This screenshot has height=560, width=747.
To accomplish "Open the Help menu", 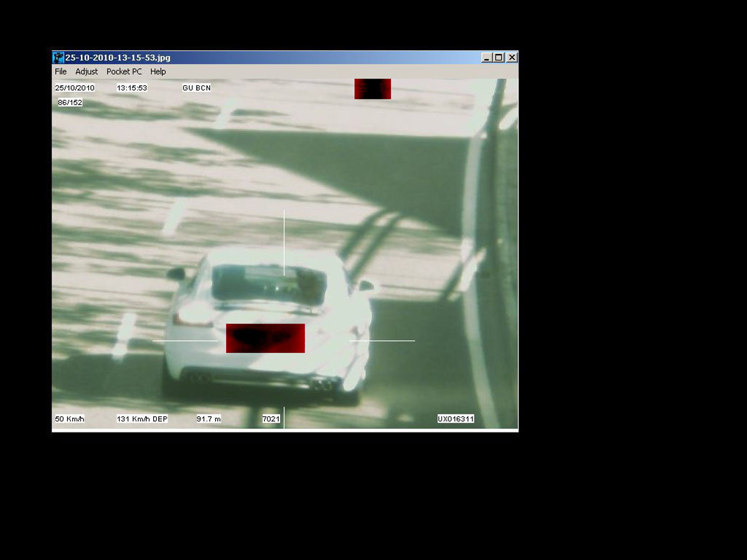I will [158, 72].
